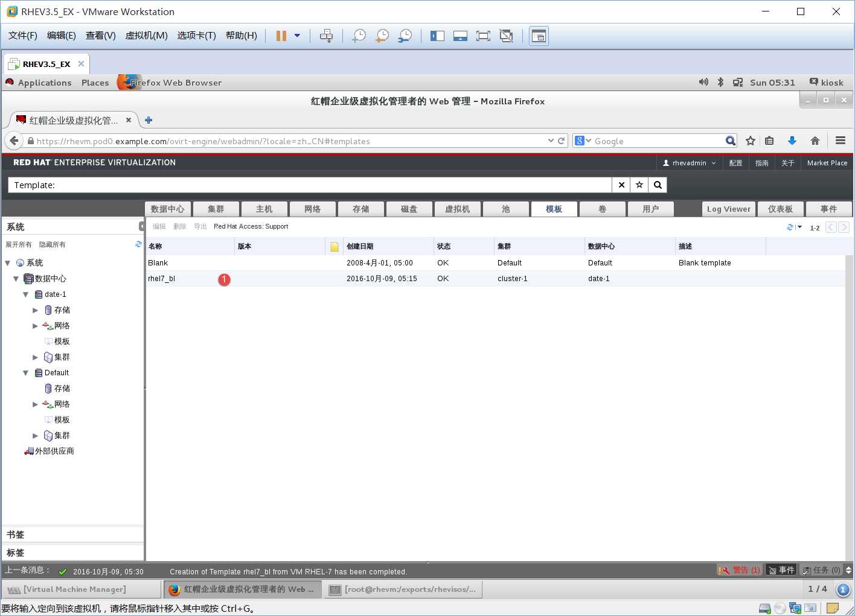855x616 pixels.
Task: Open the URL history dropdown
Action: [x=551, y=141]
